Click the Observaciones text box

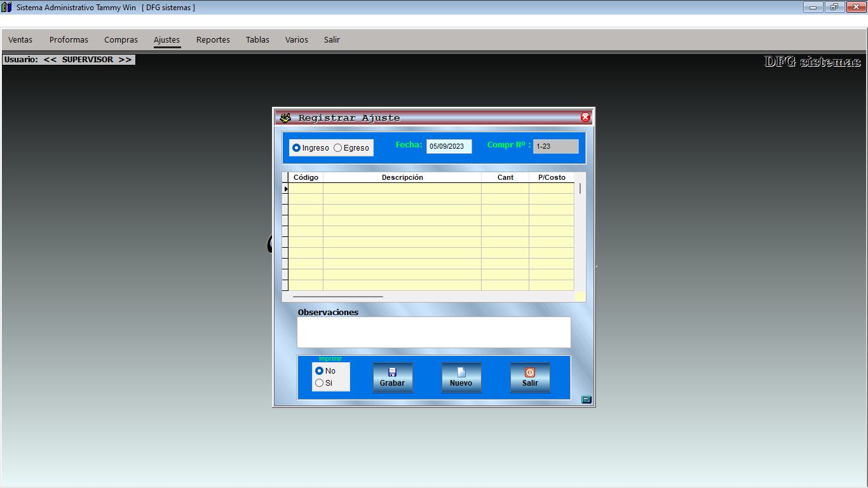pyautogui.click(x=434, y=332)
